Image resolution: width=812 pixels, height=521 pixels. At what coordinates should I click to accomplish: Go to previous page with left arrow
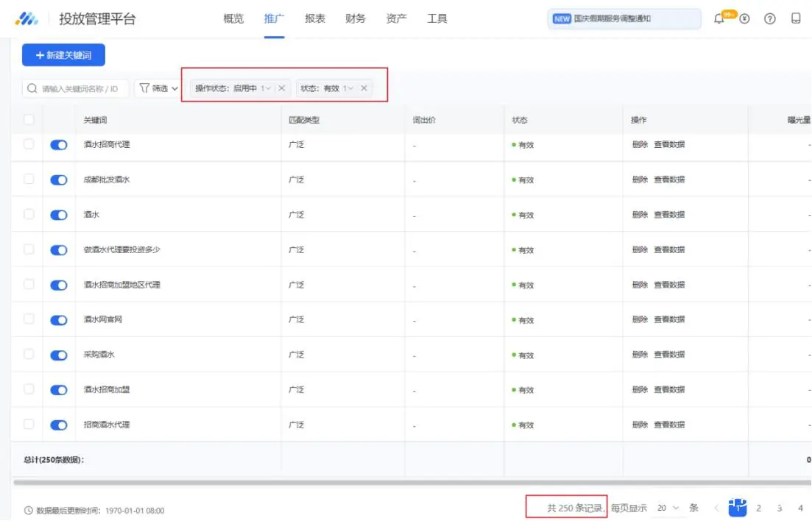point(716,508)
